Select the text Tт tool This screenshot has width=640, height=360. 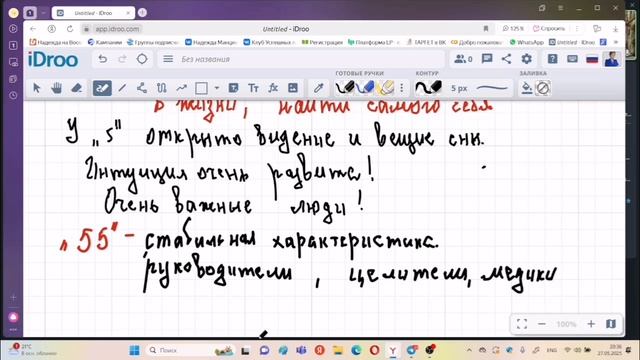tap(253, 88)
